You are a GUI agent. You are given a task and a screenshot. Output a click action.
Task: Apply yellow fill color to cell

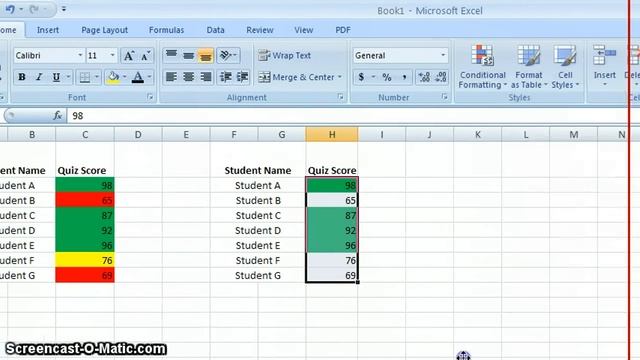(x=113, y=77)
